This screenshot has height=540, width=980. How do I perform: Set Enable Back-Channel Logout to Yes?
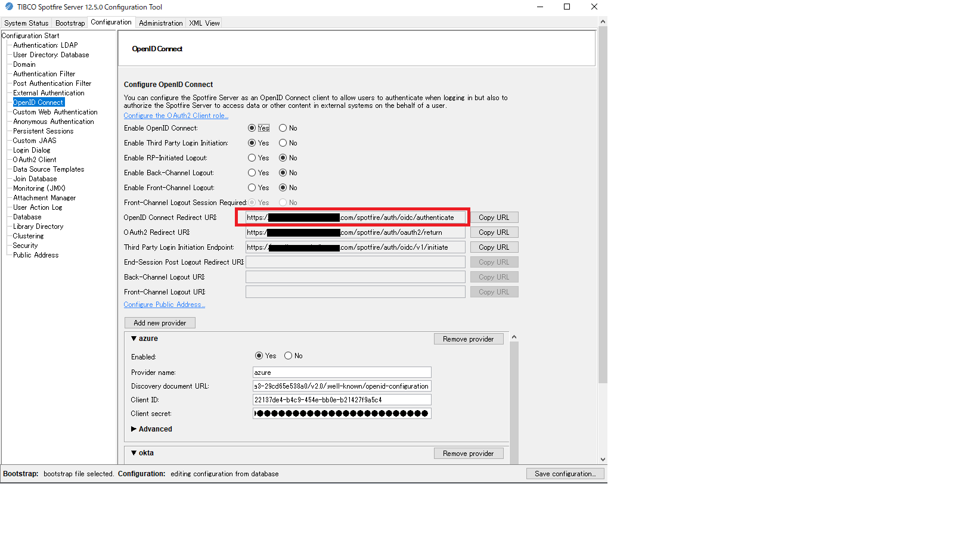click(x=252, y=173)
